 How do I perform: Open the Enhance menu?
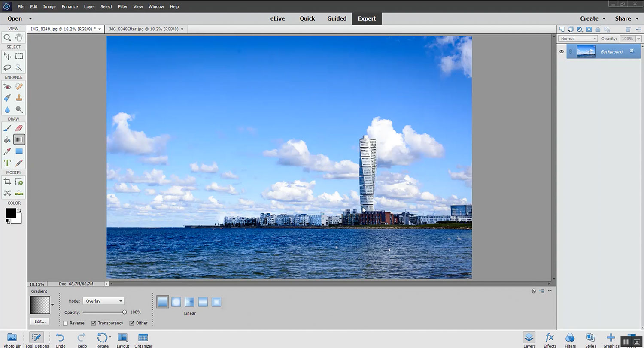point(70,6)
